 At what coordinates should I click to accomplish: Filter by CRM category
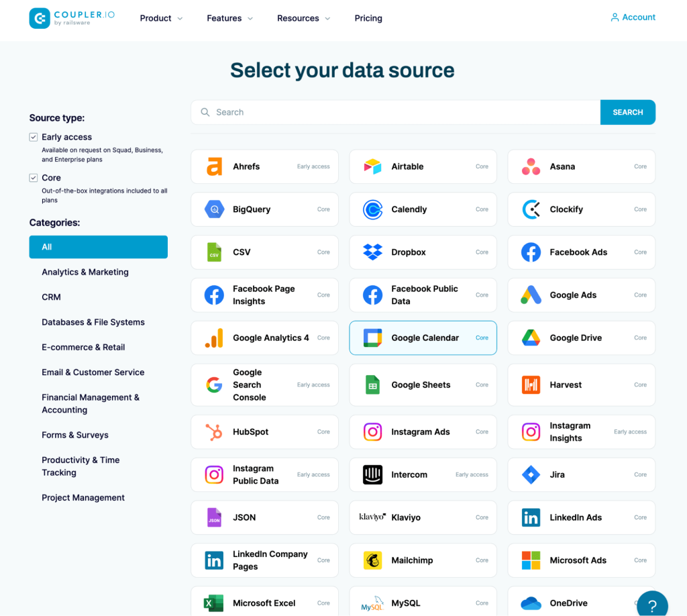51,297
